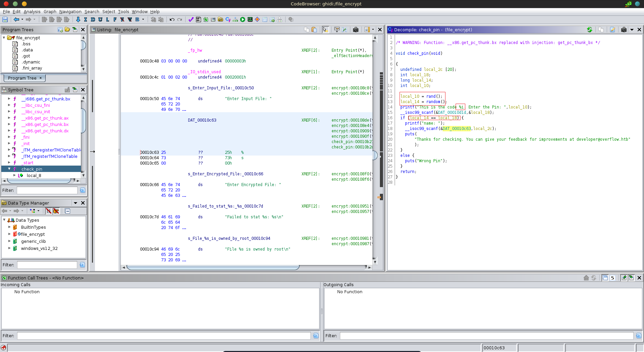Toggle array filter in Data Type Manager
Screen dimensions: 644x352
(x=49, y=211)
